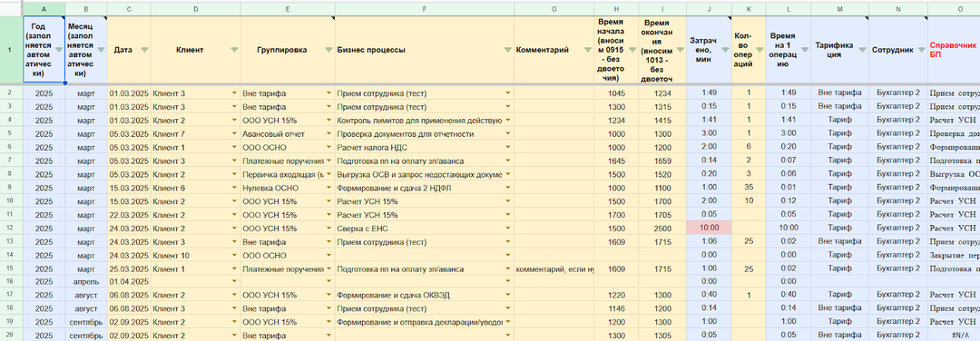Click 'Выгрузка ОСВ и запрос недостающих' cell

point(425,174)
